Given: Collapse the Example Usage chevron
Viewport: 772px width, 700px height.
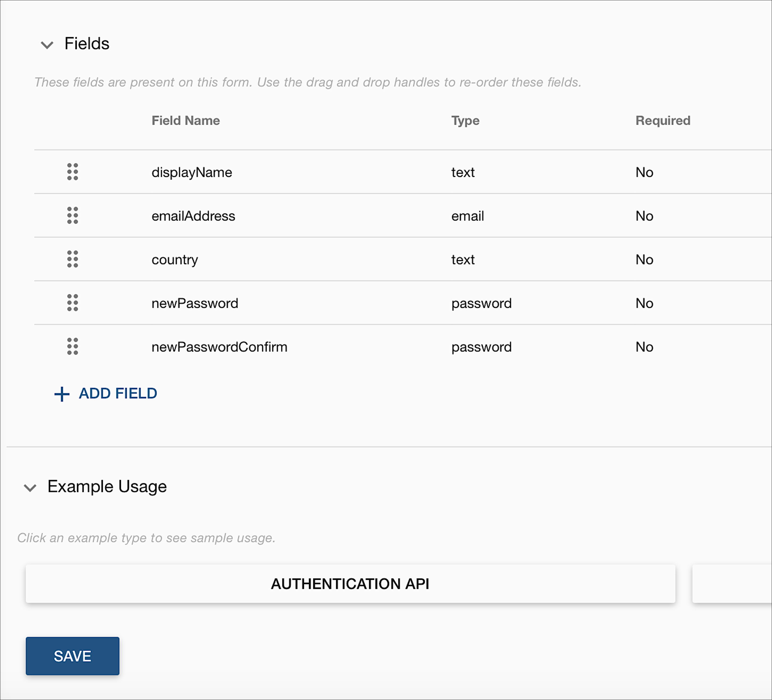Looking at the screenshot, I should [x=30, y=487].
